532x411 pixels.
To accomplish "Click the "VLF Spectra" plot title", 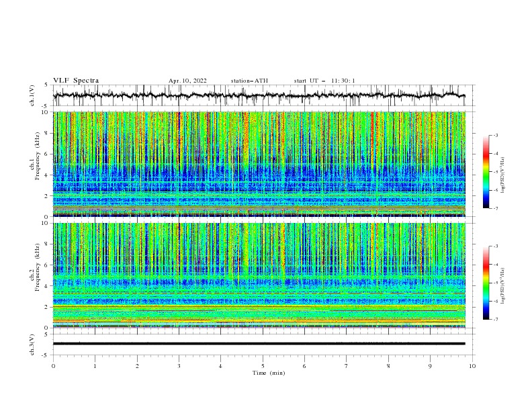I will coord(76,81).
